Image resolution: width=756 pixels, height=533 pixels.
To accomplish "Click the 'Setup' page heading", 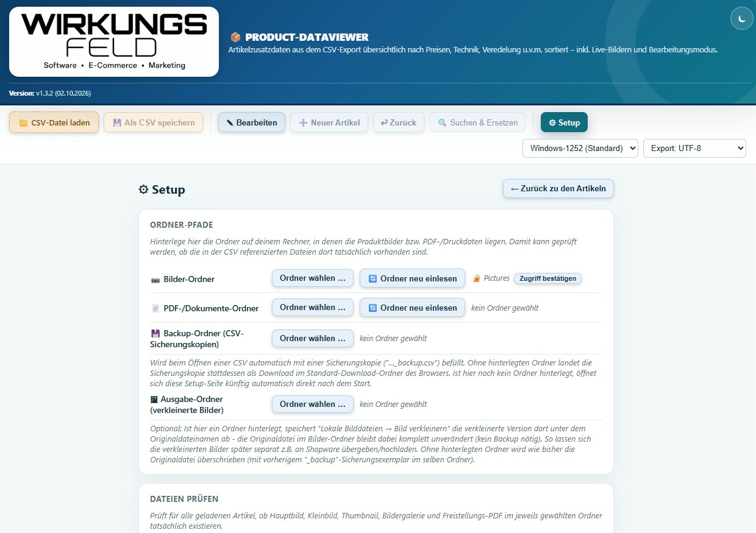I will click(x=162, y=189).
